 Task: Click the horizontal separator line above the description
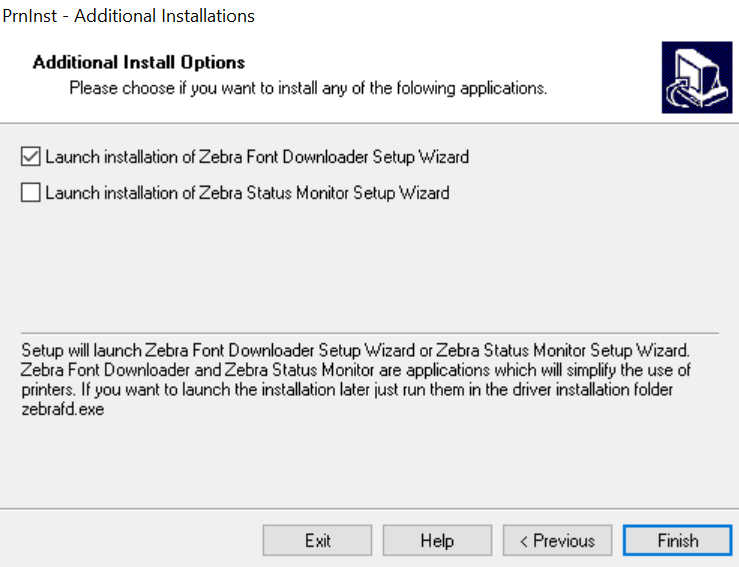coord(369,333)
